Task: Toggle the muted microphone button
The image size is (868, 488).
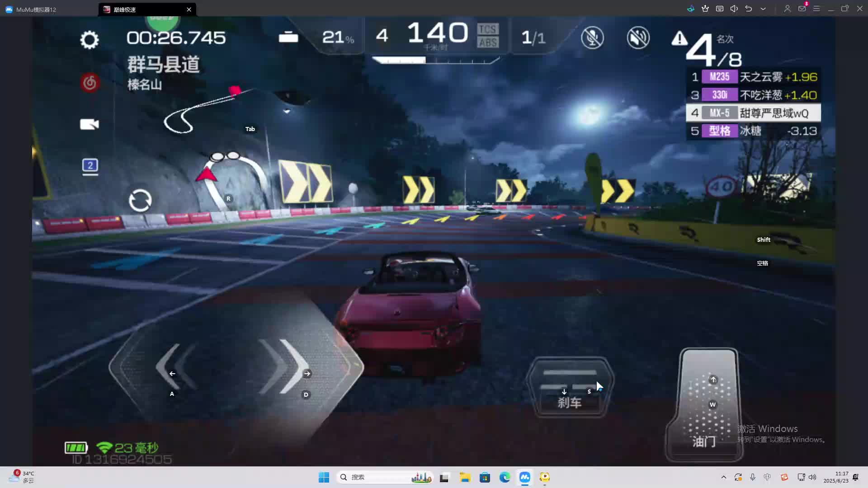Action: tap(592, 38)
